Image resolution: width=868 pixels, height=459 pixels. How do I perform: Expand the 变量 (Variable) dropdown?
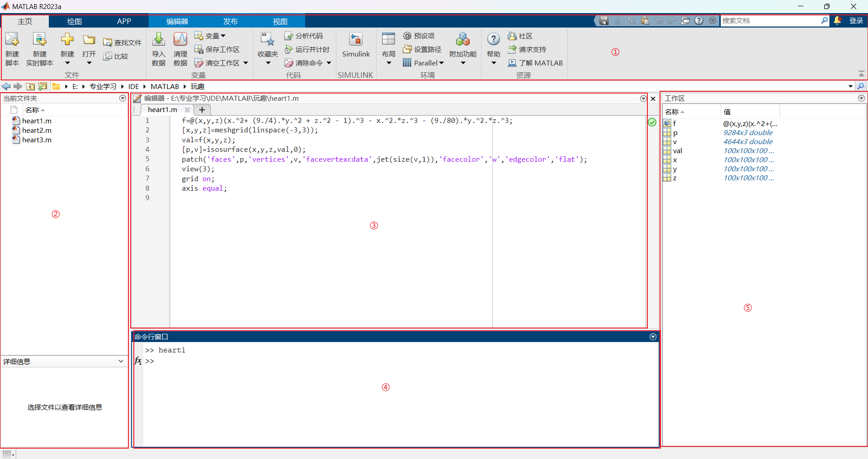210,36
